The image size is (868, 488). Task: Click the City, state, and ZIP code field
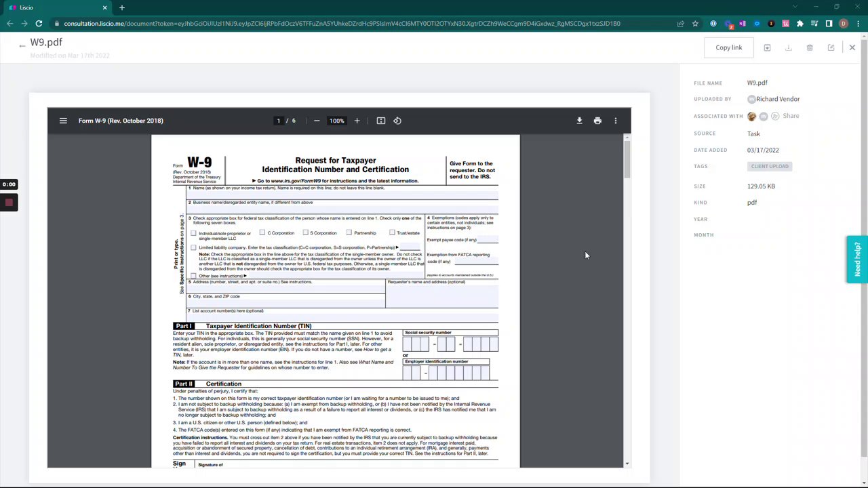(286, 304)
